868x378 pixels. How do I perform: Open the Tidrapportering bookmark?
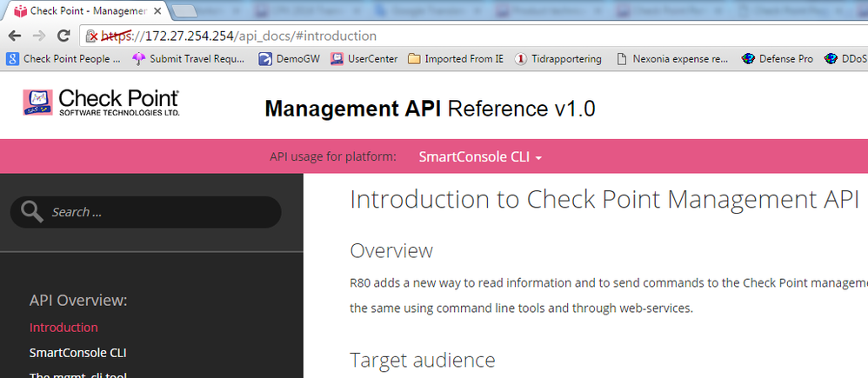pyautogui.click(x=558, y=59)
